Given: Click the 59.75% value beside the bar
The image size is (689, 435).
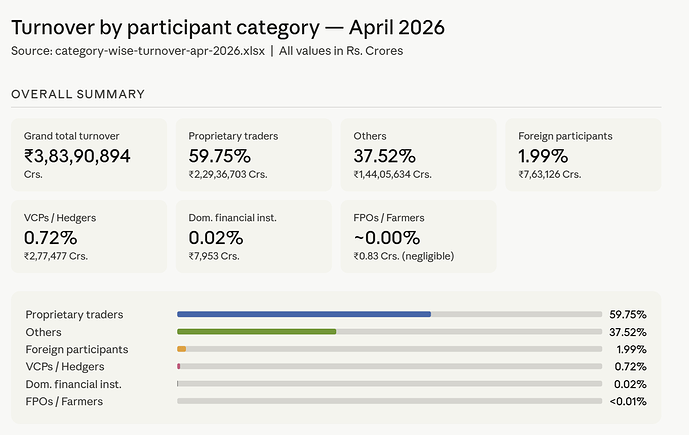Looking at the screenshot, I should pos(628,315).
